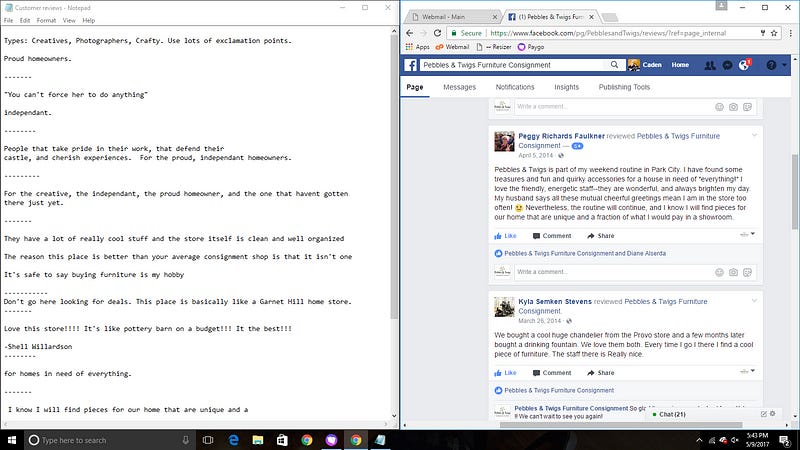This screenshot has height=450, width=800.
Task: Open the Paygo bookmark
Action: point(531,47)
